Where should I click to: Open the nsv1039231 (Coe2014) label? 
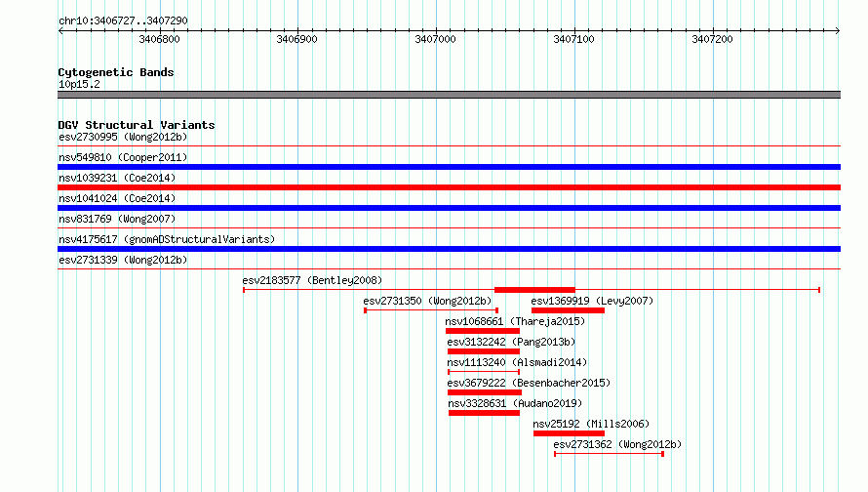pyautogui.click(x=117, y=178)
